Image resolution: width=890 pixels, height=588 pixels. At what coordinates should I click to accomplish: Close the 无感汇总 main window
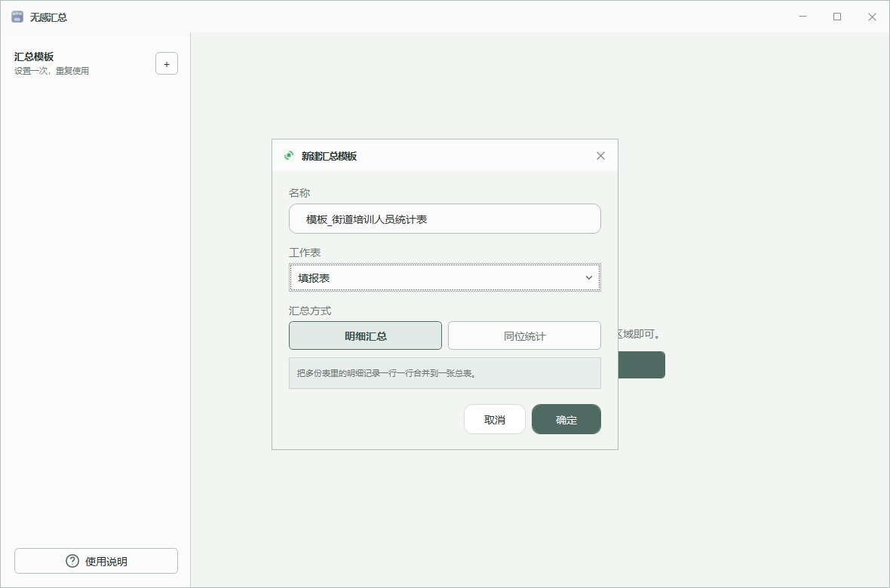pos(872,17)
